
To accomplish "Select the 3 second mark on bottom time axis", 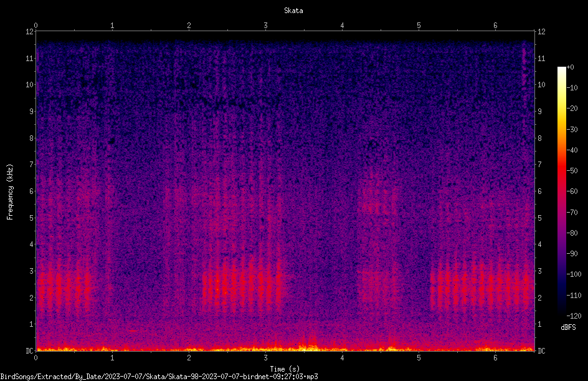I will [x=265, y=358].
